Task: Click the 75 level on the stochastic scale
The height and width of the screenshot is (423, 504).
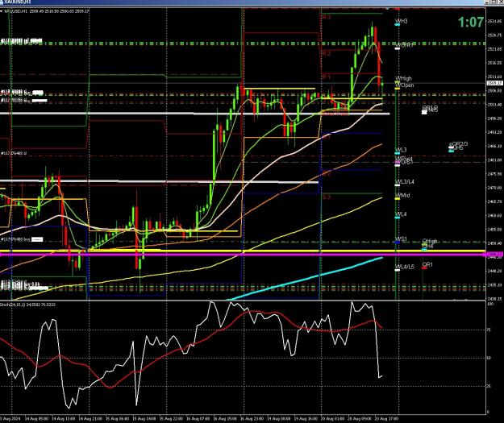Action: (x=489, y=330)
